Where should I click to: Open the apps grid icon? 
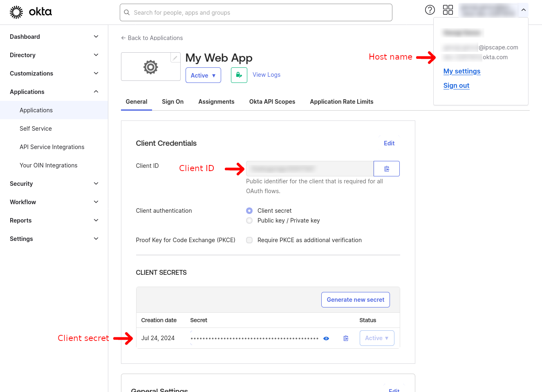(448, 10)
